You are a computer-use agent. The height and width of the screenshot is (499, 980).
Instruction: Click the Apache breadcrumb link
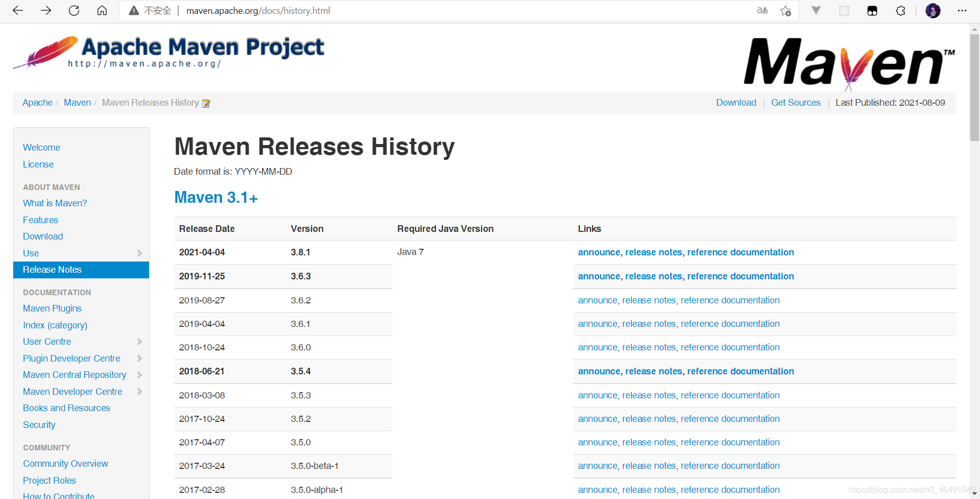(x=37, y=103)
